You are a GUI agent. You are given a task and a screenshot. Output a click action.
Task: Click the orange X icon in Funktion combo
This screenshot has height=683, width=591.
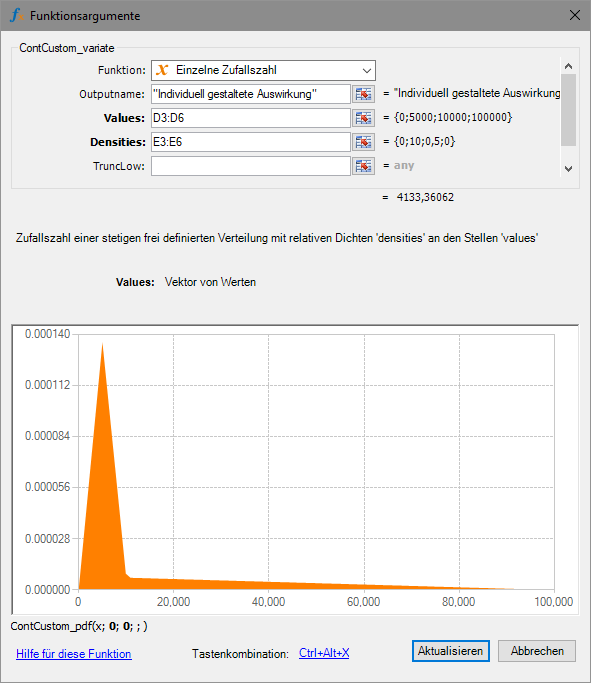tap(162, 70)
